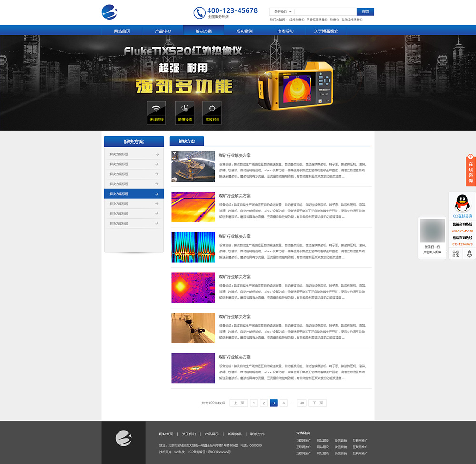This screenshot has height=464, width=476.
Task: Click the standalone 热像仪 hot keyword
Action: click(x=335, y=20)
